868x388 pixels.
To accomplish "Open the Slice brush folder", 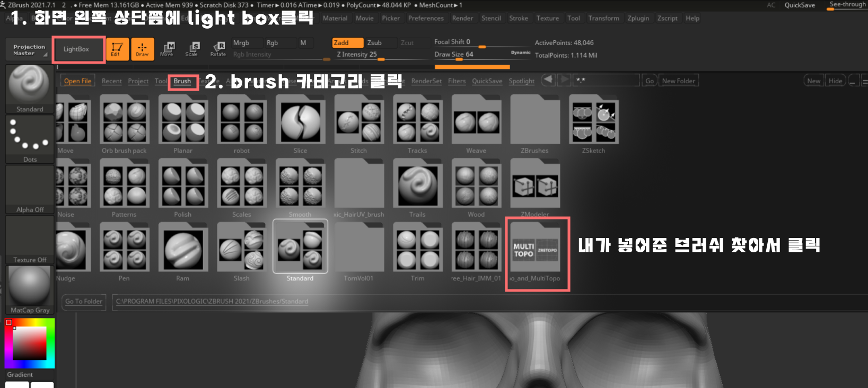I will (x=300, y=125).
